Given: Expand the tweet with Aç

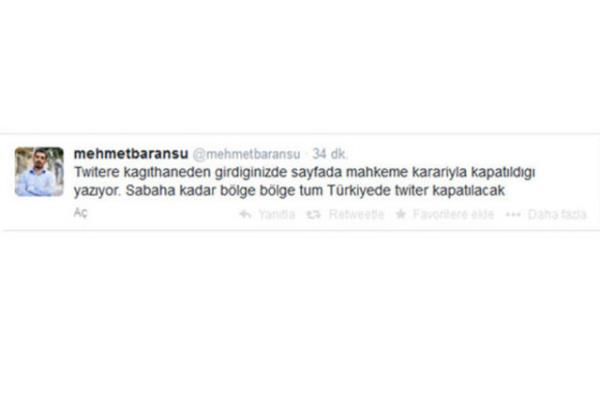Looking at the screenshot, I should coord(80,213).
